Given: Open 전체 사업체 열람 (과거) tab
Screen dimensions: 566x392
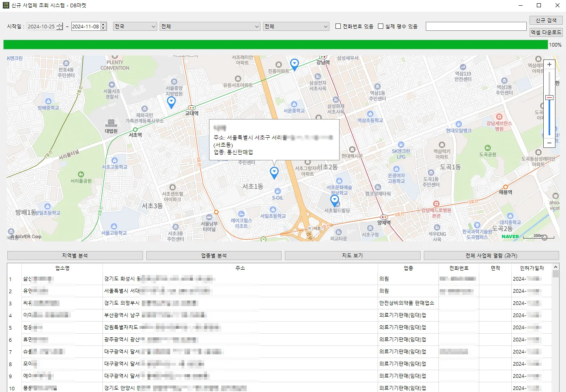Looking at the screenshot, I should tap(491, 256).
